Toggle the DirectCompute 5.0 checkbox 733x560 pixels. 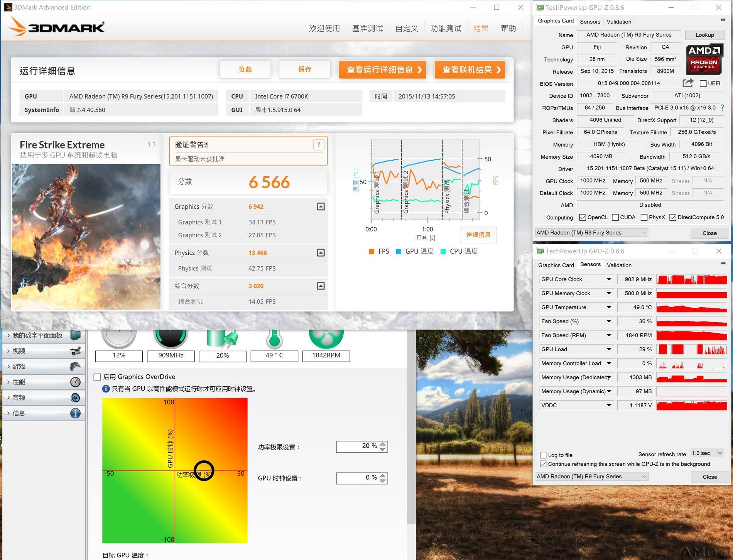coord(673,217)
